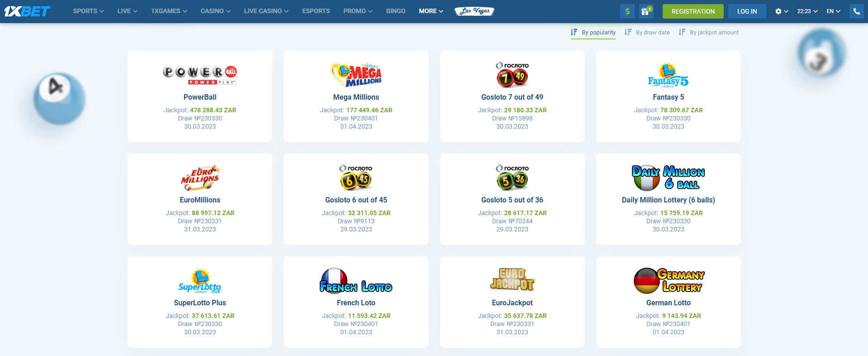Click the Gosloto 6 out of 45 logo
Viewport: 868px width, 356px height.
point(356,178)
